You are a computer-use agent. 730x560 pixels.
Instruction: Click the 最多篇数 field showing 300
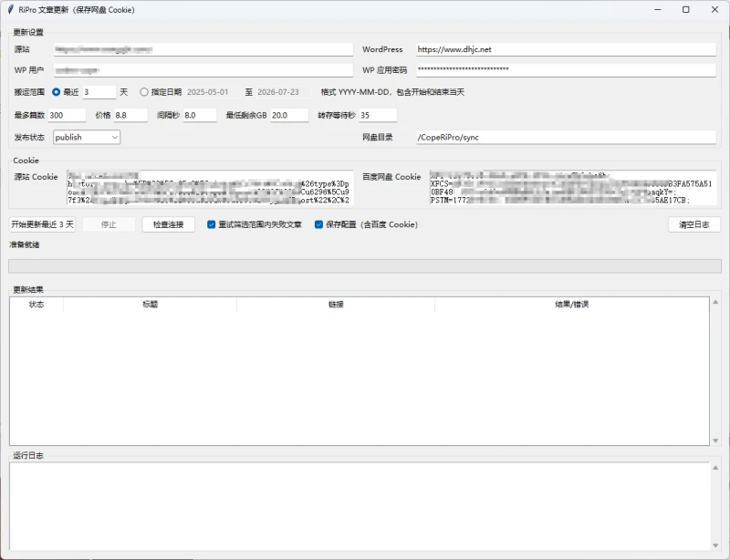(67, 115)
